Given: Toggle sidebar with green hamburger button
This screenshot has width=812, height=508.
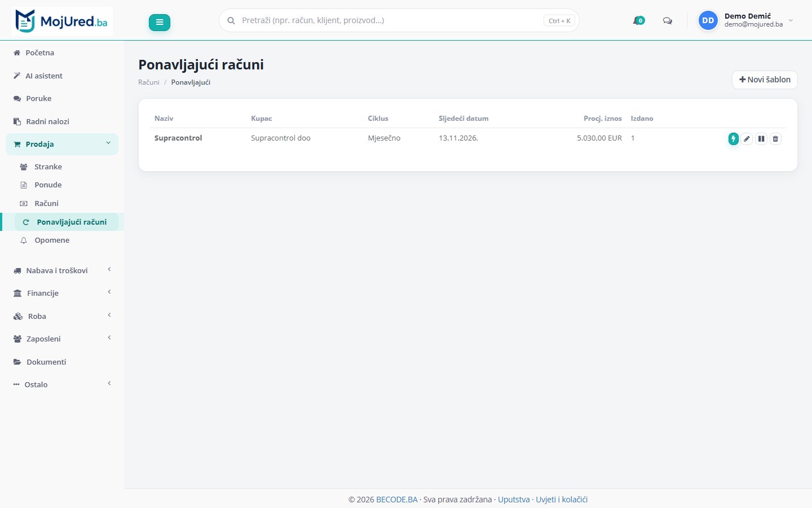Looking at the screenshot, I should (160, 23).
